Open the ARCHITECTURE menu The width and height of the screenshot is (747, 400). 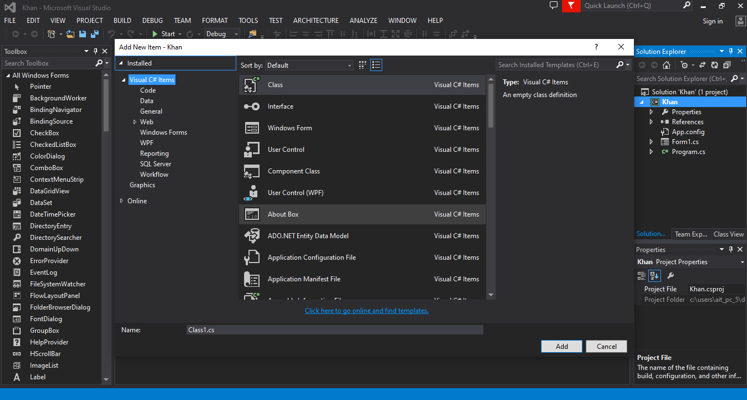316,20
